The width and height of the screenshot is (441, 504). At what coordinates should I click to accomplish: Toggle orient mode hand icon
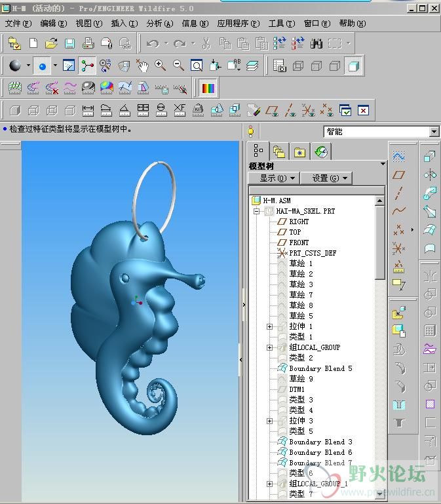click(x=142, y=66)
